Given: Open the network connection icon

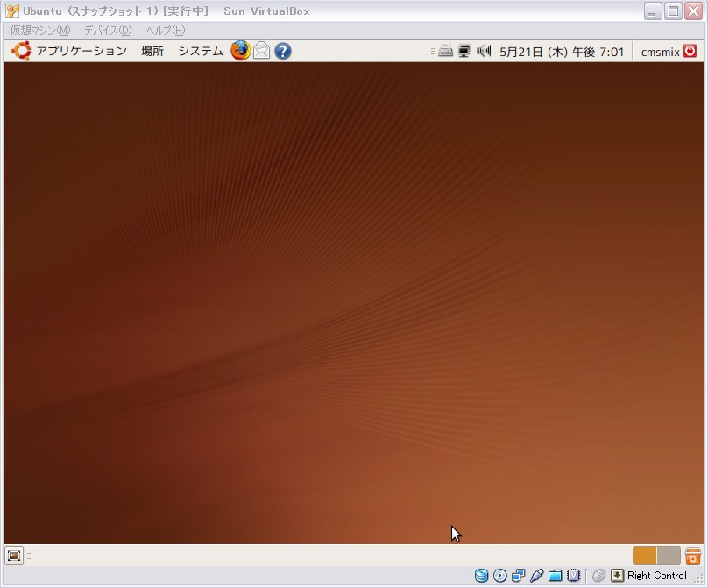Looking at the screenshot, I should tap(464, 51).
